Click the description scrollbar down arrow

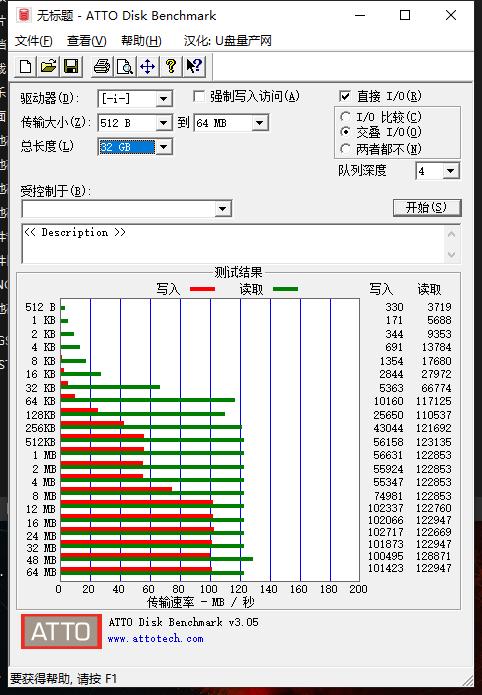click(x=451, y=254)
